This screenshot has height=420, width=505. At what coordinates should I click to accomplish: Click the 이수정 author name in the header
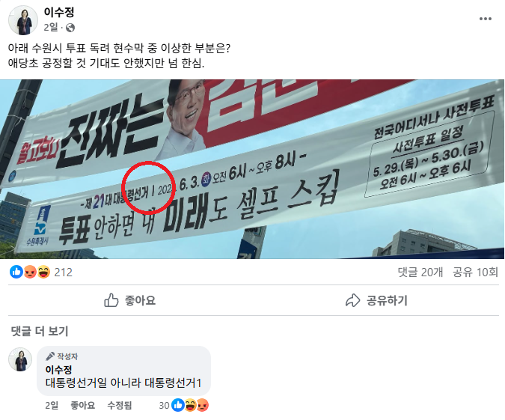[x=59, y=12]
